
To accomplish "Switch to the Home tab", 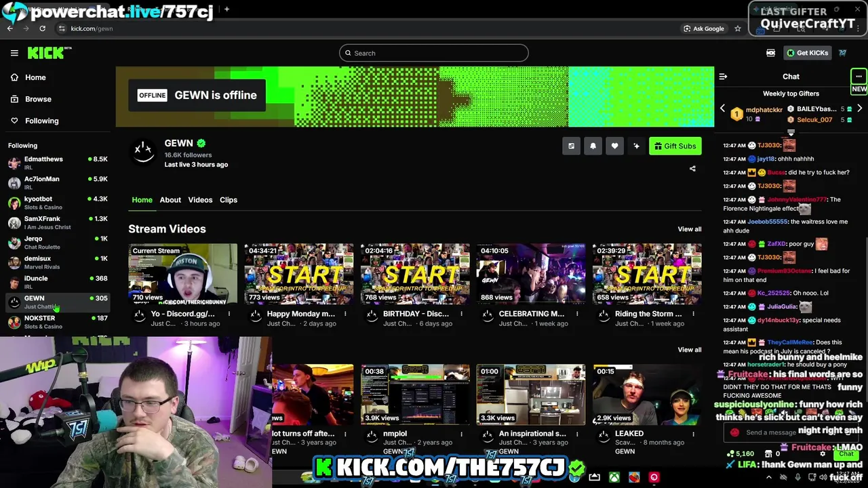I will (x=142, y=200).
